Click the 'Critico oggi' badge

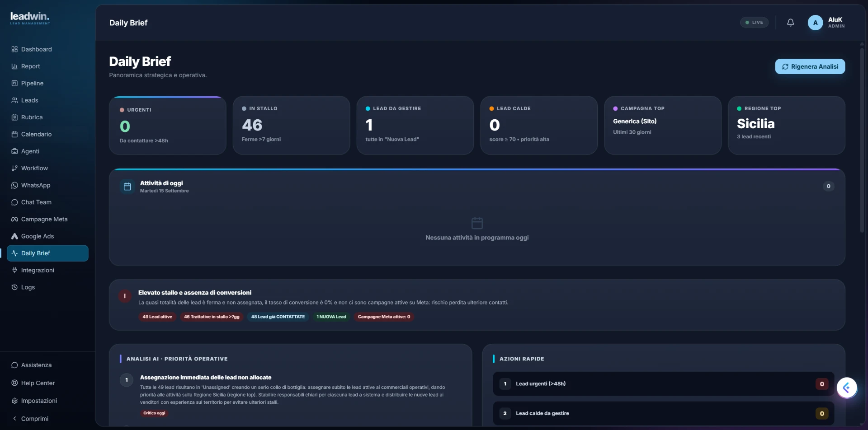[154, 413]
